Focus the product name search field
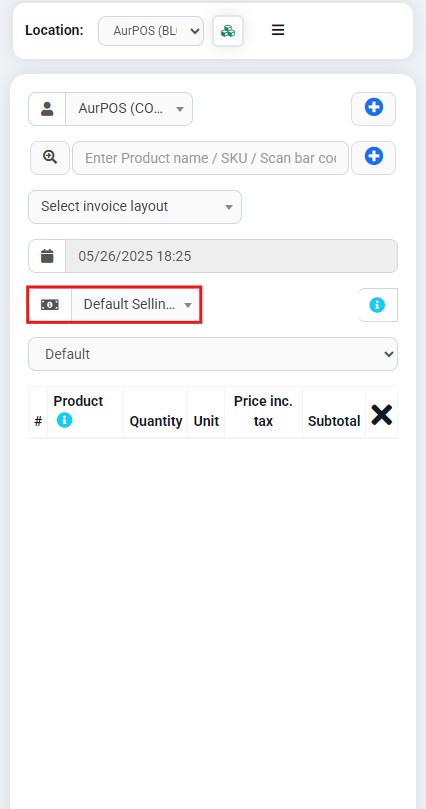The height and width of the screenshot is (809, 426). coord(210,158)
